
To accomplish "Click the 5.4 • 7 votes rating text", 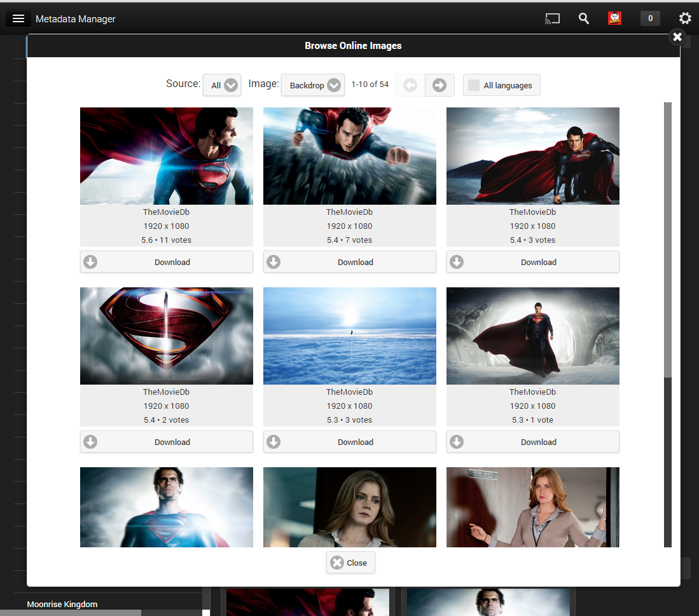I will click(350, 240).
